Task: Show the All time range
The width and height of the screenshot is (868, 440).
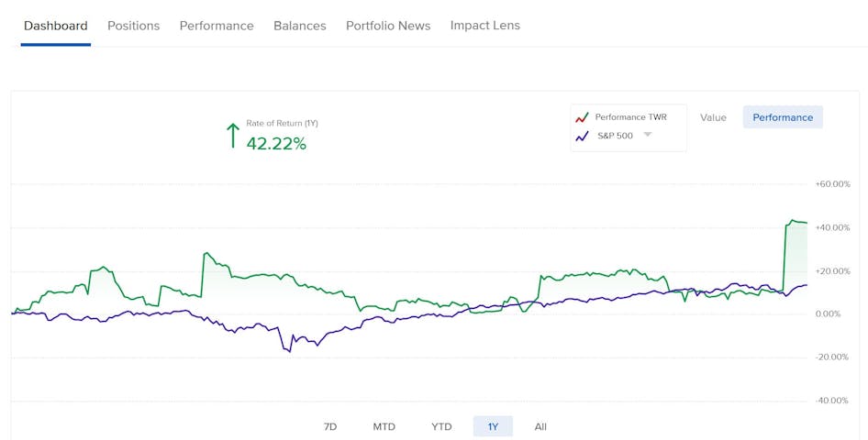Action: coord(540,426)
